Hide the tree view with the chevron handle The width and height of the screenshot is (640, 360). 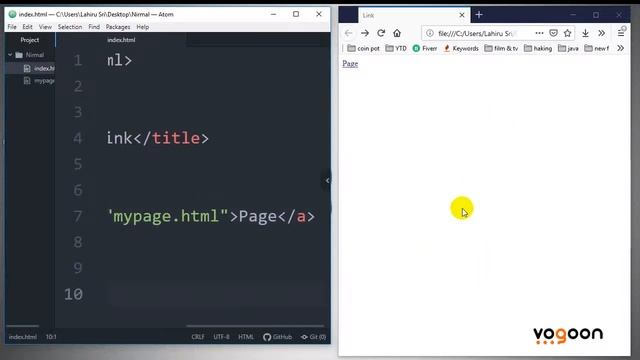click(327, 180)
